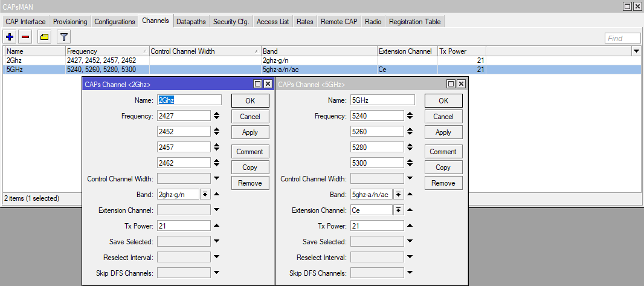Expand Extension Channel in the 2Ghz dialog
644x286 pixels.
[216, 210]
